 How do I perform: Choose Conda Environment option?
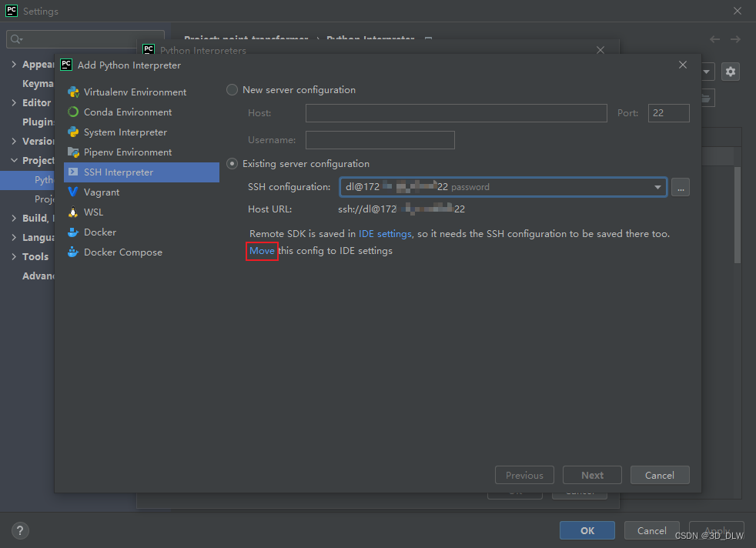(141, 112)
